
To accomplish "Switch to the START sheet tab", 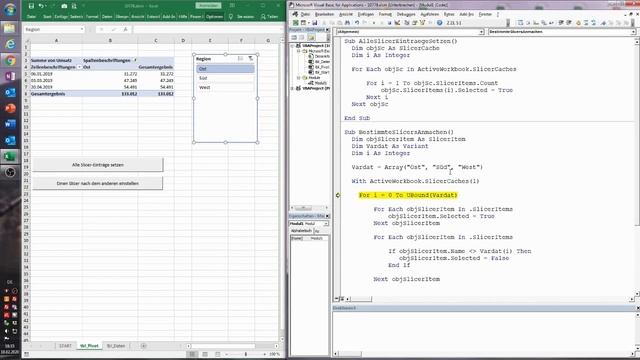I will [x=65, y=346].
